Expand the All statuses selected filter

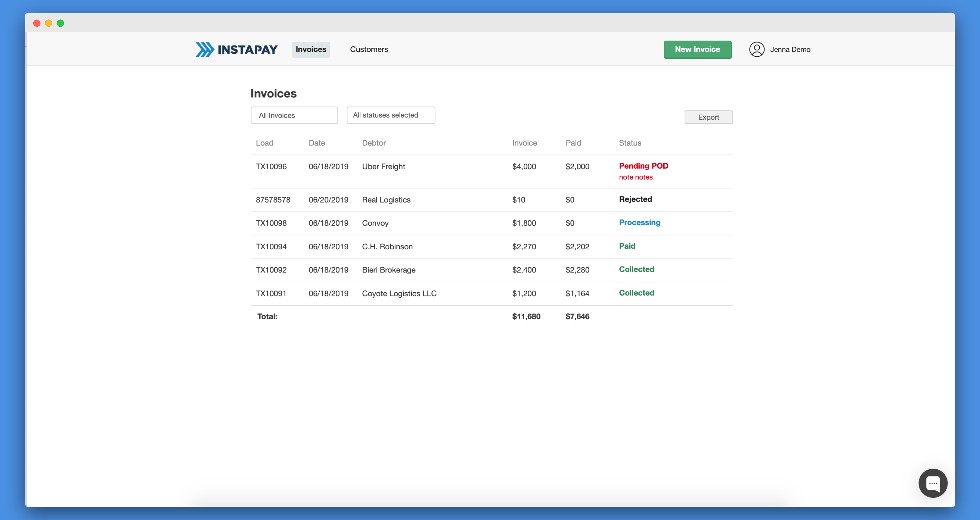tap(391, 115)
